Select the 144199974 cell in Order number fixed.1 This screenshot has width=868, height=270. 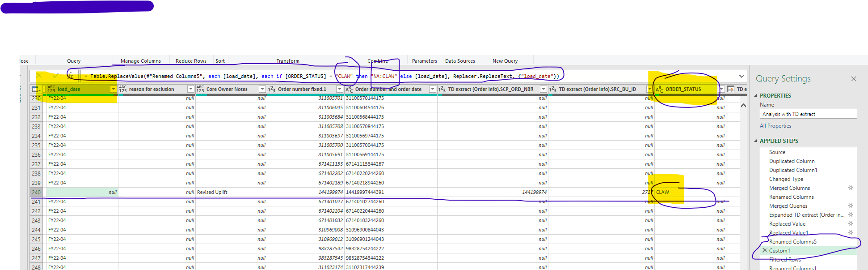tap(306, 192)
